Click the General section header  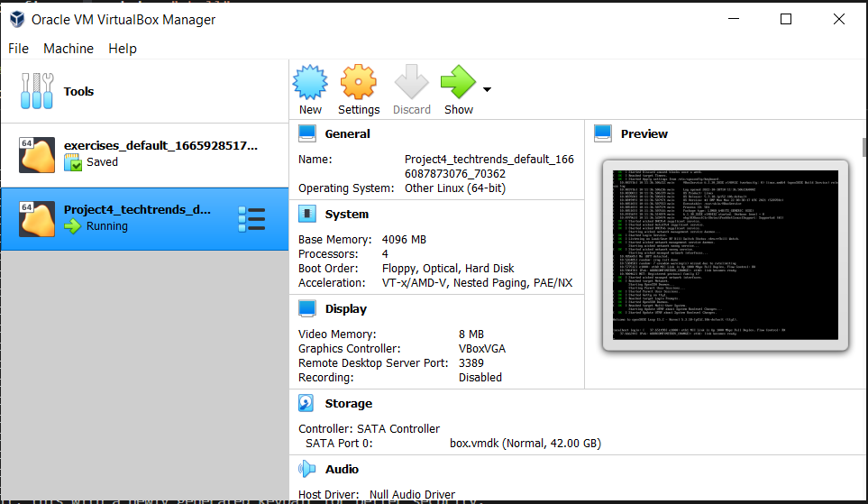(x=347, y=134)
